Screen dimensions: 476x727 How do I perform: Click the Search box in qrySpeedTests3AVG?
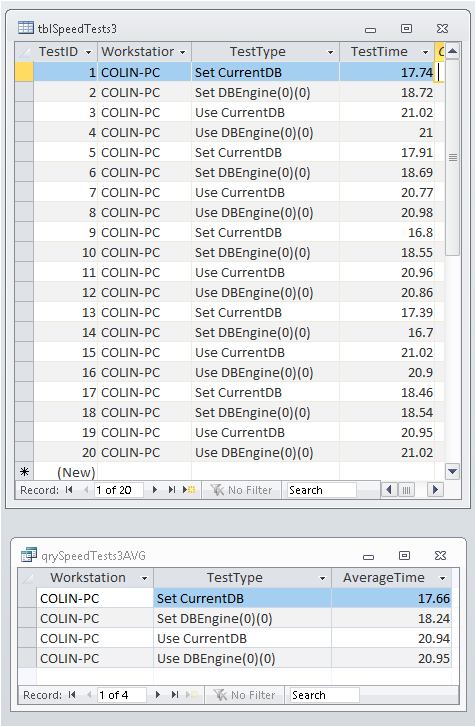[324, 695]
